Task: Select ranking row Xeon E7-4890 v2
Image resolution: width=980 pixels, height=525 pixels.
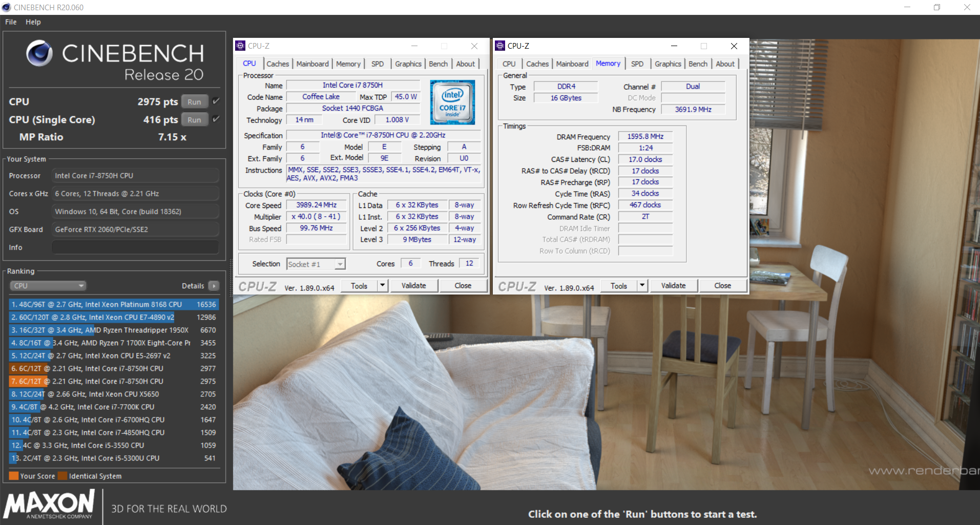Action: click(114, 317)
